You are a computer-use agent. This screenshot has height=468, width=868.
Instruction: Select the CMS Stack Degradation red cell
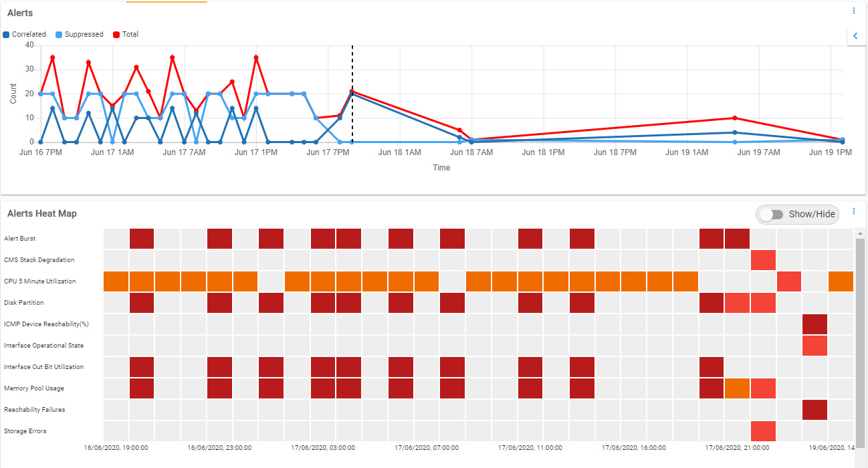coord(763,260)
